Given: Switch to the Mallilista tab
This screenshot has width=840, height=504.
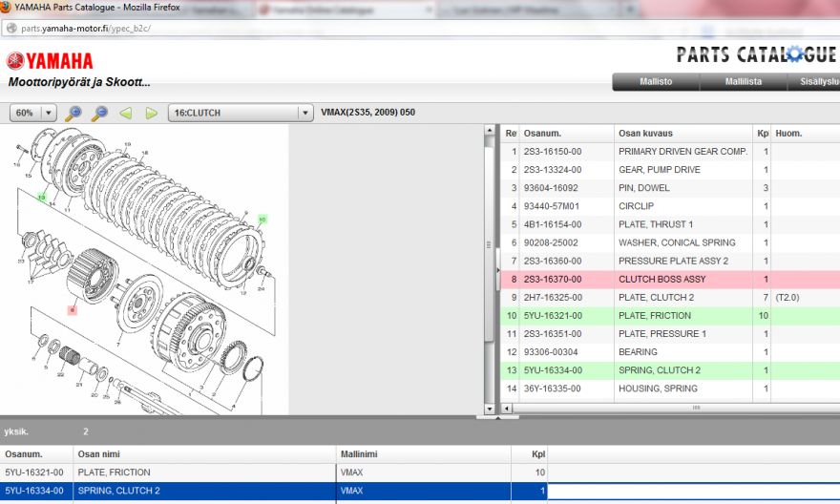Looking at the screenshot, I should (743, 82).
